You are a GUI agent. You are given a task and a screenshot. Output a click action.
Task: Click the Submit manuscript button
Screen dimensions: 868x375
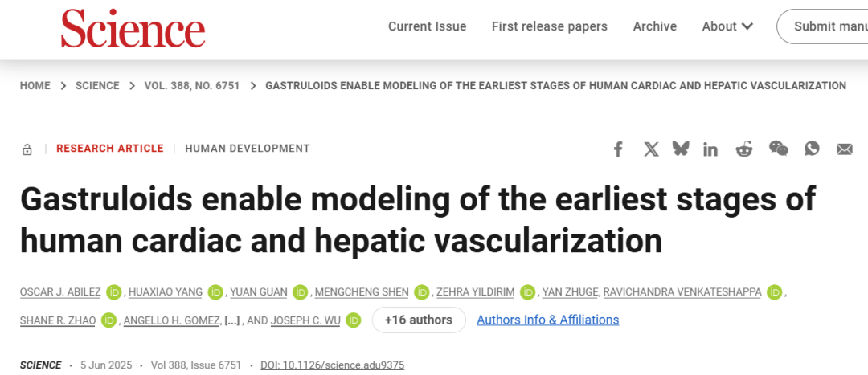(x=823, y=26)
